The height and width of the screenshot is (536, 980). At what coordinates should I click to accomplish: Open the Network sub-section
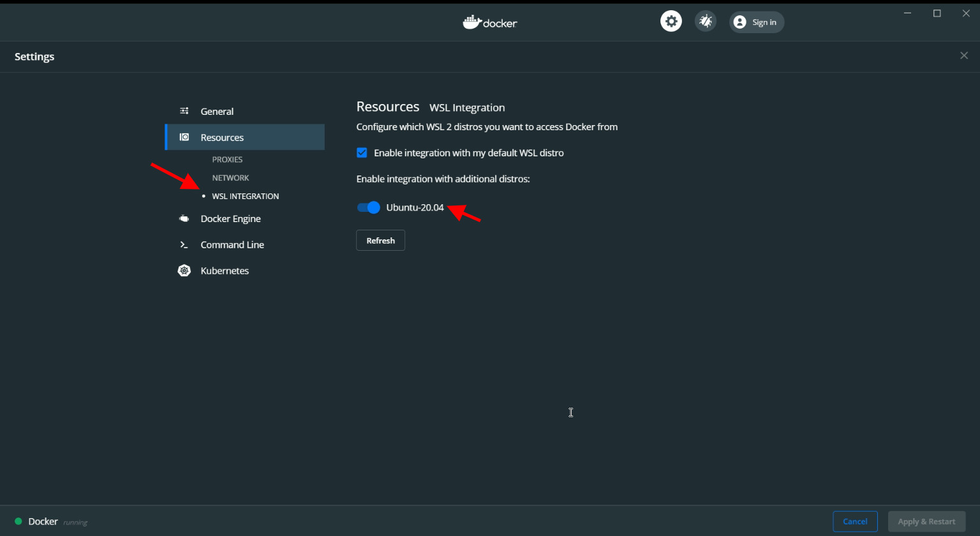coord(230,178)
